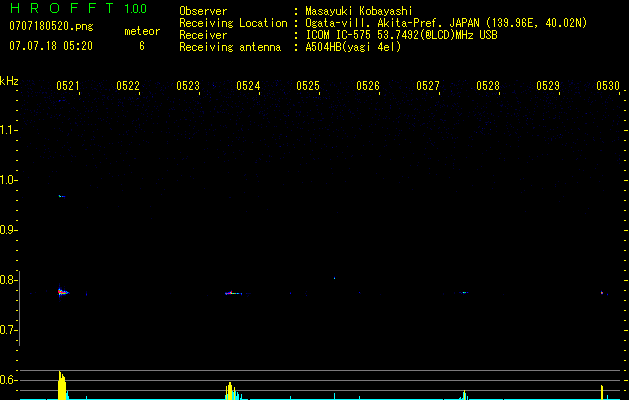Click the small echo near 0530

coord(602,293)
